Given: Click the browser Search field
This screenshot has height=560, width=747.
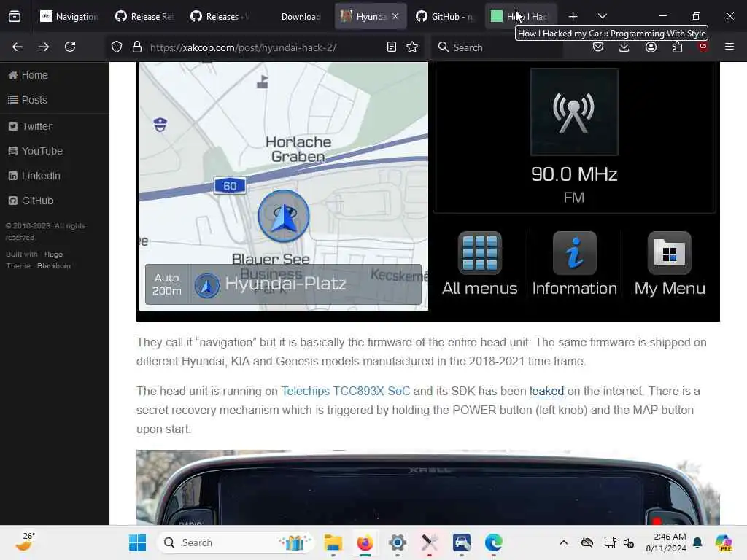Looking at the screenshot, I should point(495,47).
